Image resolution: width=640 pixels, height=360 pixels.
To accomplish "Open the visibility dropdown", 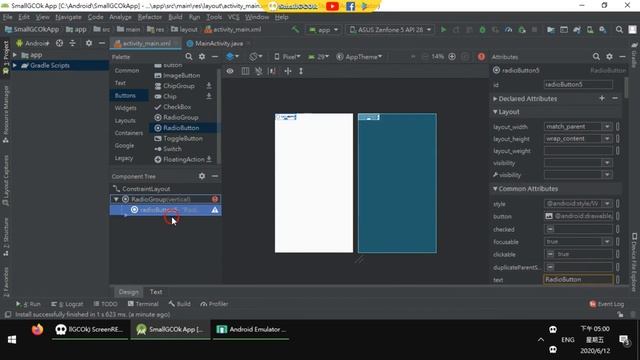I will pos(607,163).
